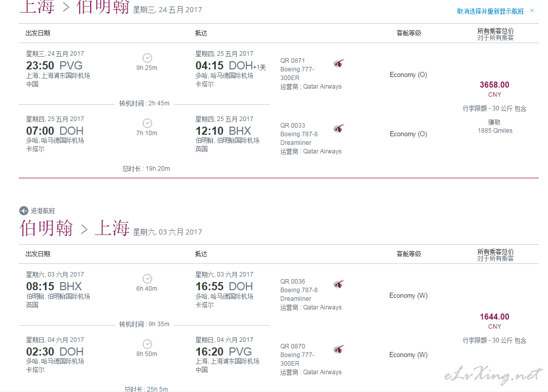Viewport: 548px width, 392px height.
Task: Click flight number QR 0871
Action: (x=293, y=61)
